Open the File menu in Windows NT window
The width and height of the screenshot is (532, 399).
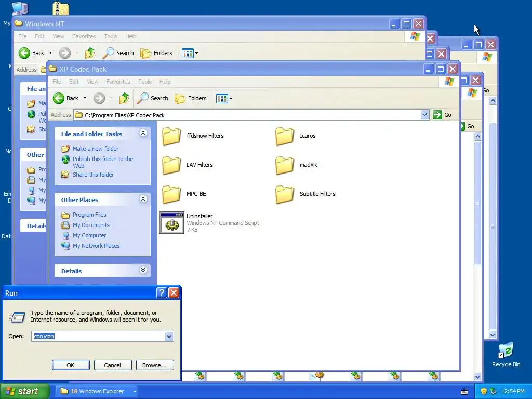coord(22,36)
